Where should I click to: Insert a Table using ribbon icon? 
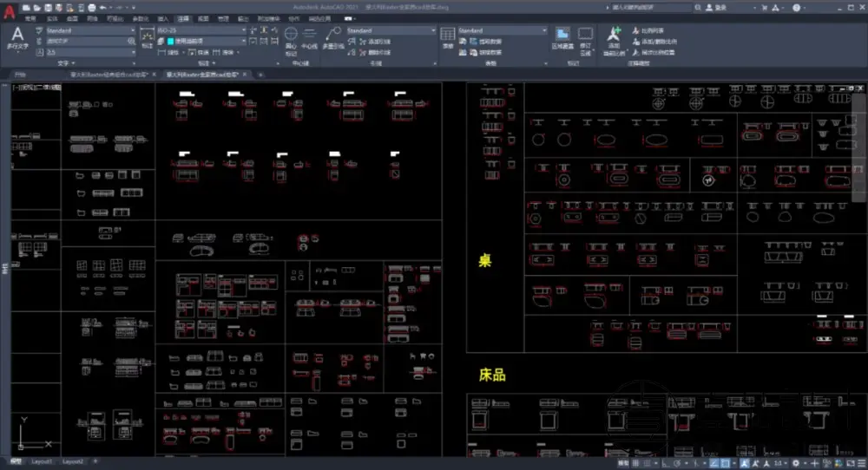pyautogui.click(x=448, y=36)
